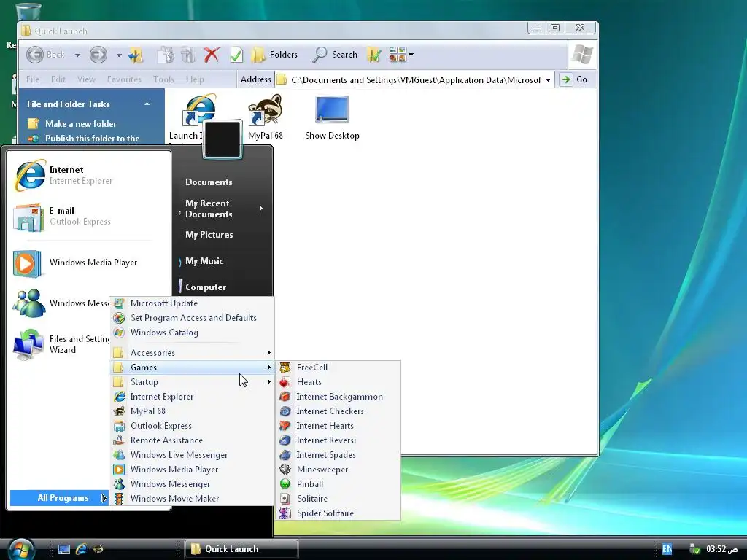
Task: Click the EN language indicator in tray
Action: point(667,549)
